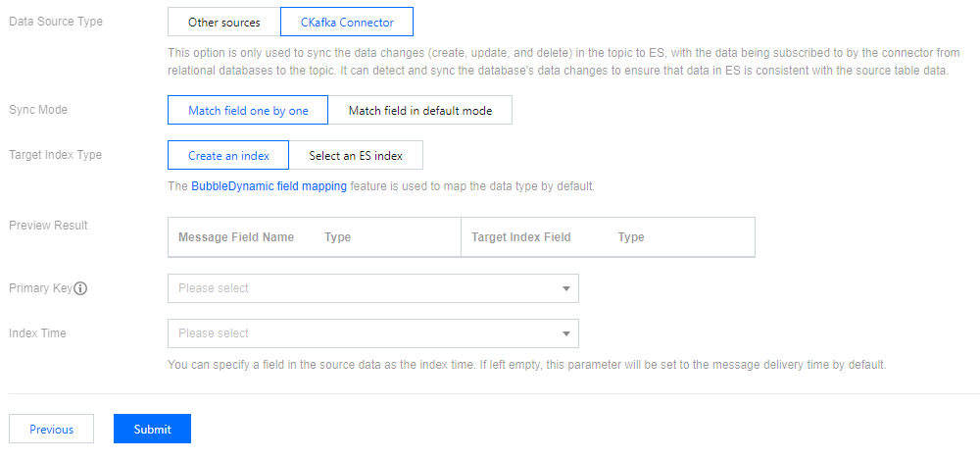Submit the form

[152, 429]
